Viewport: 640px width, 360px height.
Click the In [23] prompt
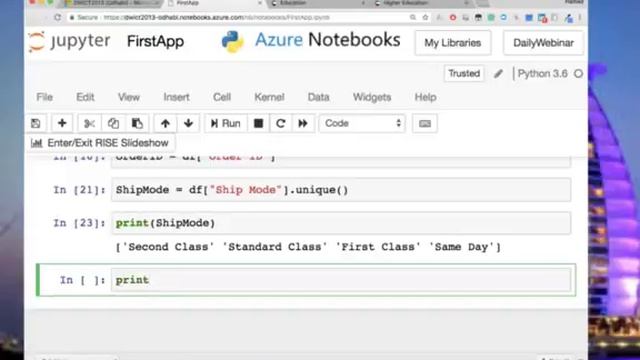[x=79, y=223]
